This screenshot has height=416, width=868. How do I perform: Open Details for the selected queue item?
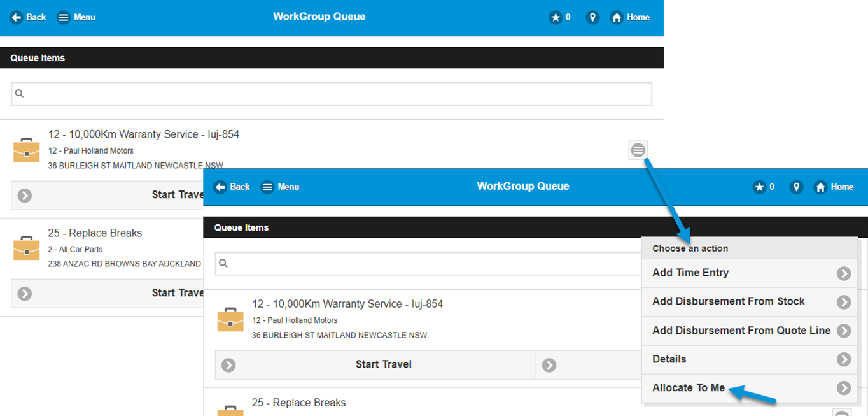point(669,359)
